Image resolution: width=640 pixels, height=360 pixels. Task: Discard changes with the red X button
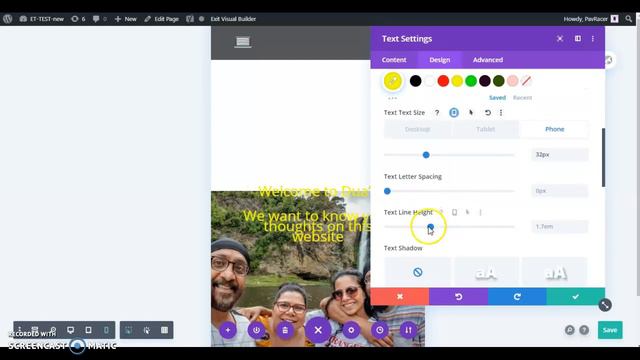click(400, 297)
